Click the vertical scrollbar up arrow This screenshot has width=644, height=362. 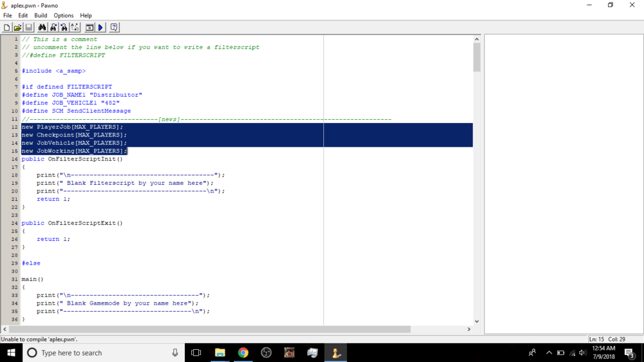click(x=477, y=39)
